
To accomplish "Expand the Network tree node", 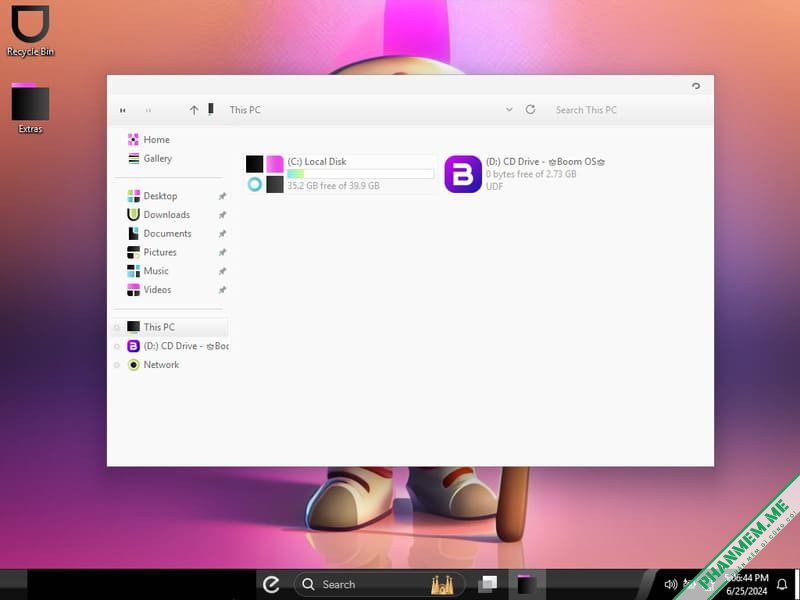I will (117, 365).
